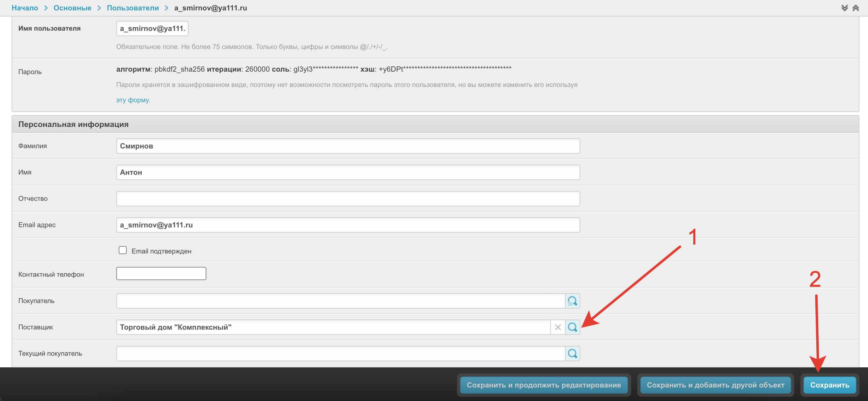Click the Персональная информация section header
The width and height of the screenshot is (868, 401).
coord(435,124)
